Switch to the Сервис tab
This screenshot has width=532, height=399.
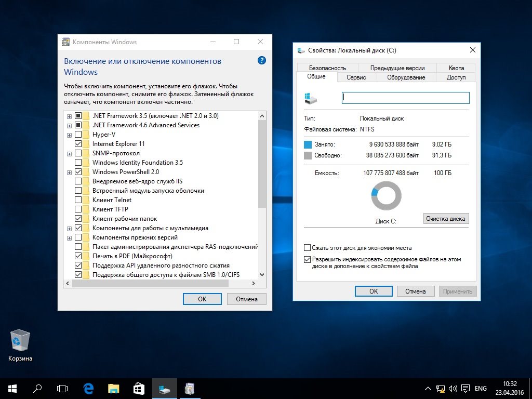(356, 77)
